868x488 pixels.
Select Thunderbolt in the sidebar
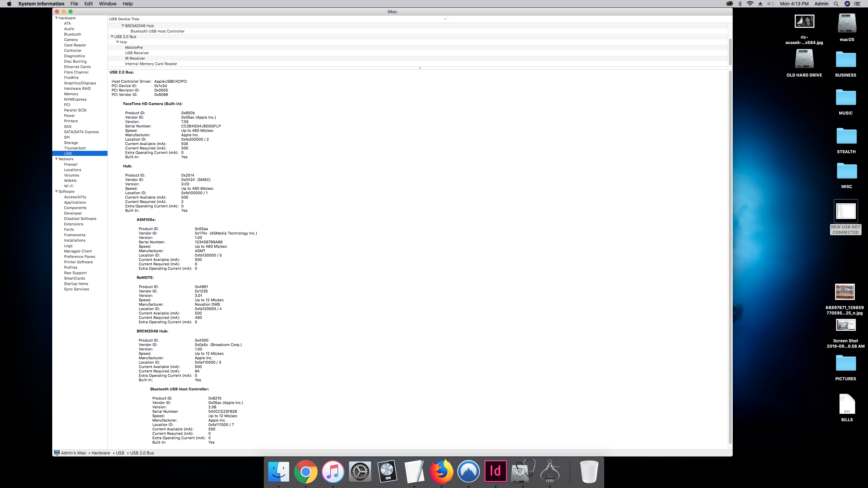pos(75,148)
